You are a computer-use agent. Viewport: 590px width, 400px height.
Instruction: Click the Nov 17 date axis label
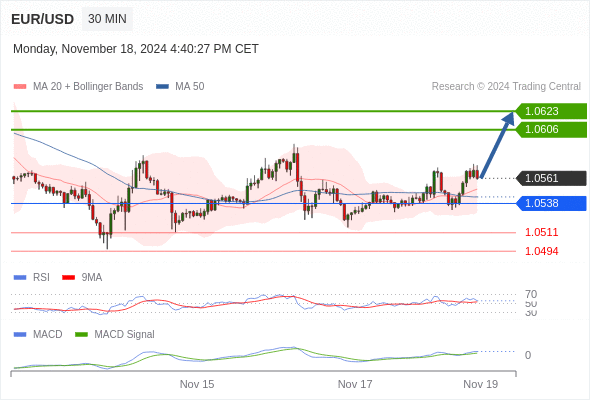point(355,384)
